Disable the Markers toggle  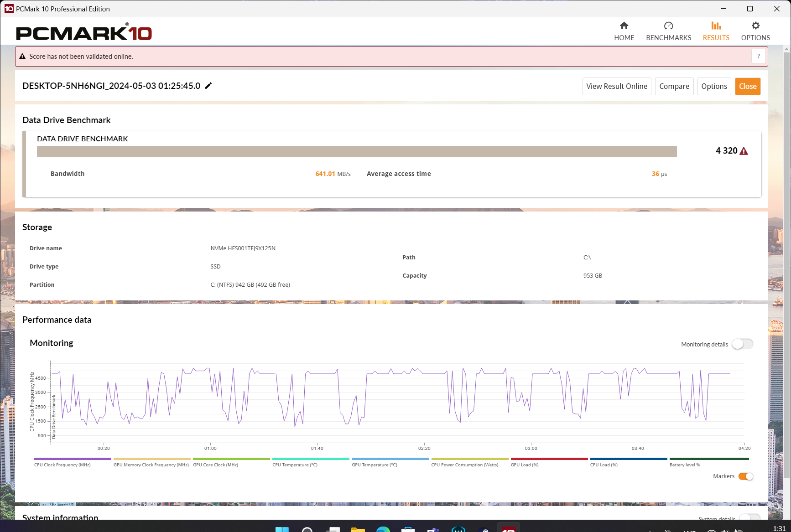(746, 476)
